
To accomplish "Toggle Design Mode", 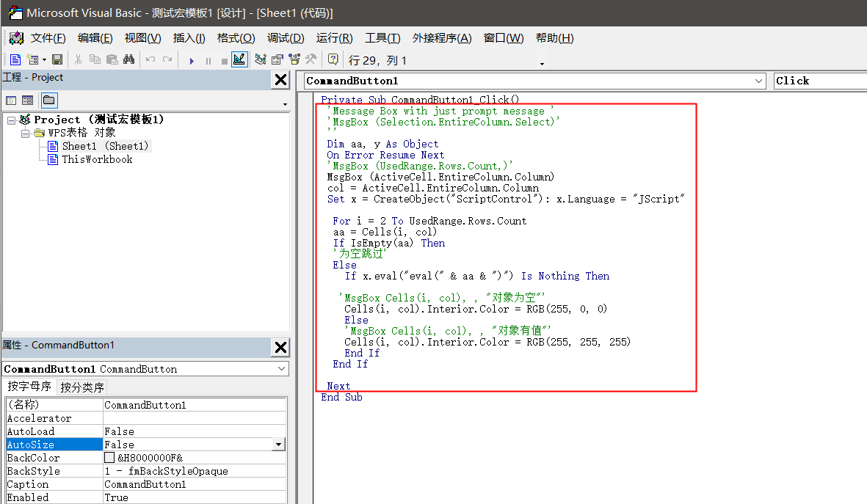I will (240, 59).
